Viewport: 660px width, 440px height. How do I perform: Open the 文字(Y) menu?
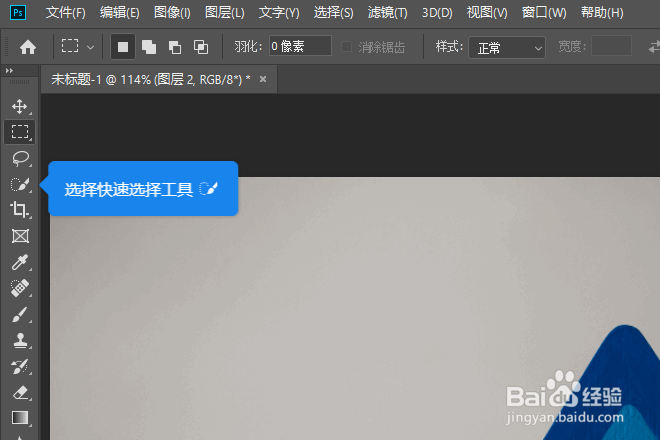(x=279, y=13)
